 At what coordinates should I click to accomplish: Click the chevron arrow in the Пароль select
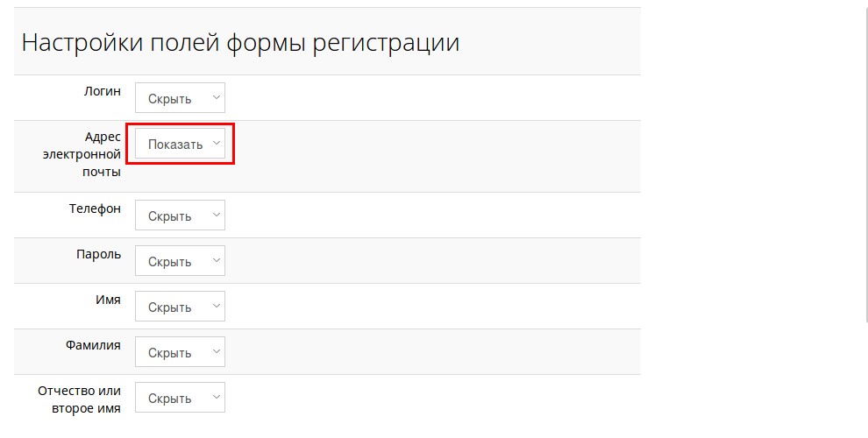216,261
